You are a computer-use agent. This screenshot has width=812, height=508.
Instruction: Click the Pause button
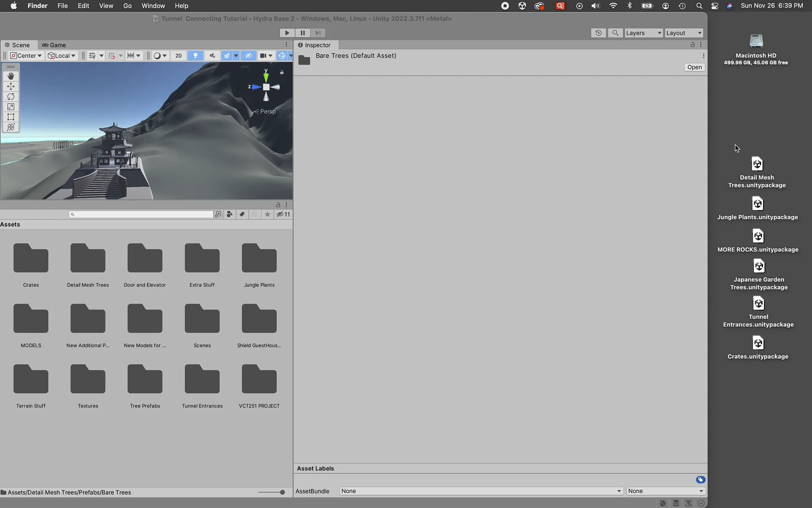click(x=303, y=33)
